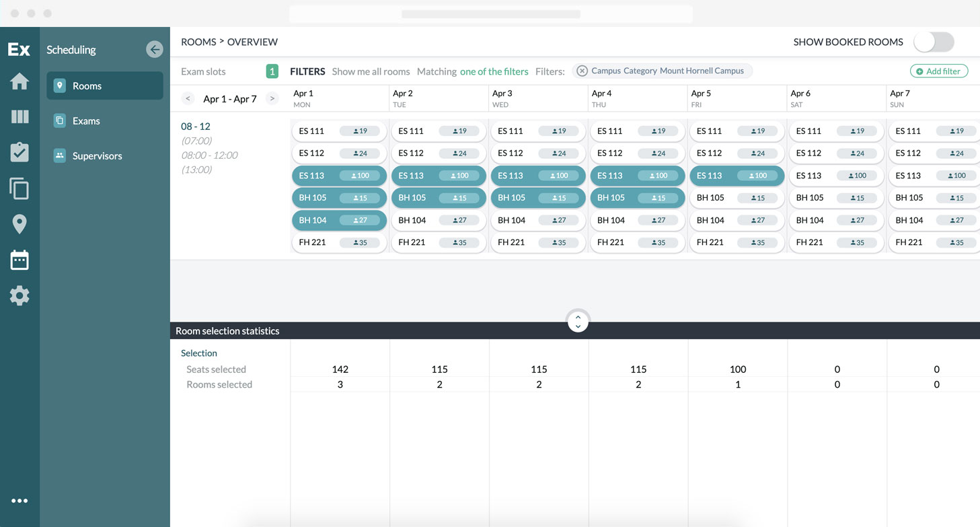Select FH 221 on Apr 4
The width and height of the screenshot is (980, 527).
click(x=638, y=242)
